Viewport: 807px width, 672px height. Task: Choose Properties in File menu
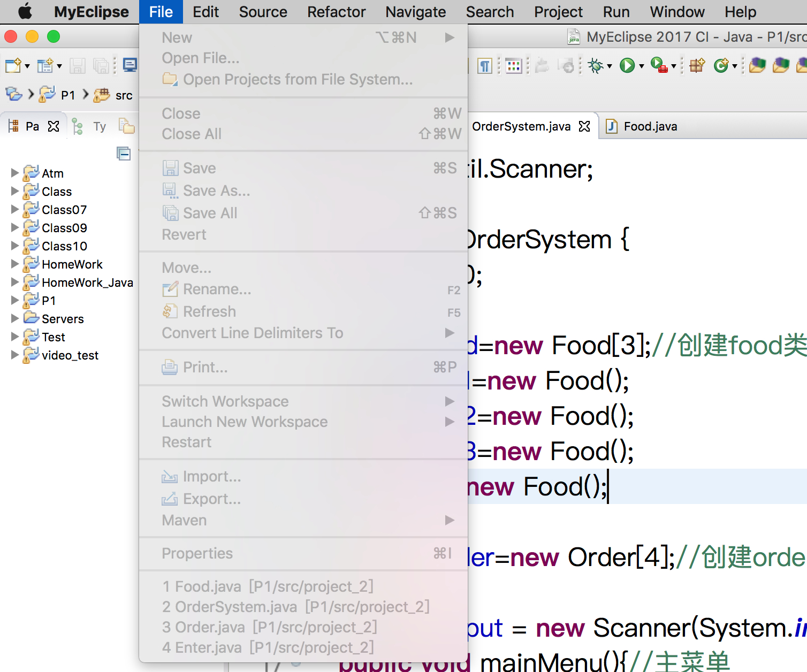point(303,553)
